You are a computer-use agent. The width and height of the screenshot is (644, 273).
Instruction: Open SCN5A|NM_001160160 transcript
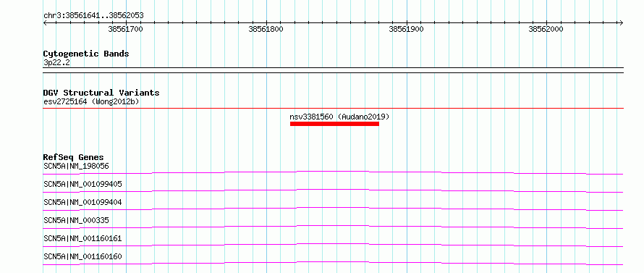pos(82,256)
